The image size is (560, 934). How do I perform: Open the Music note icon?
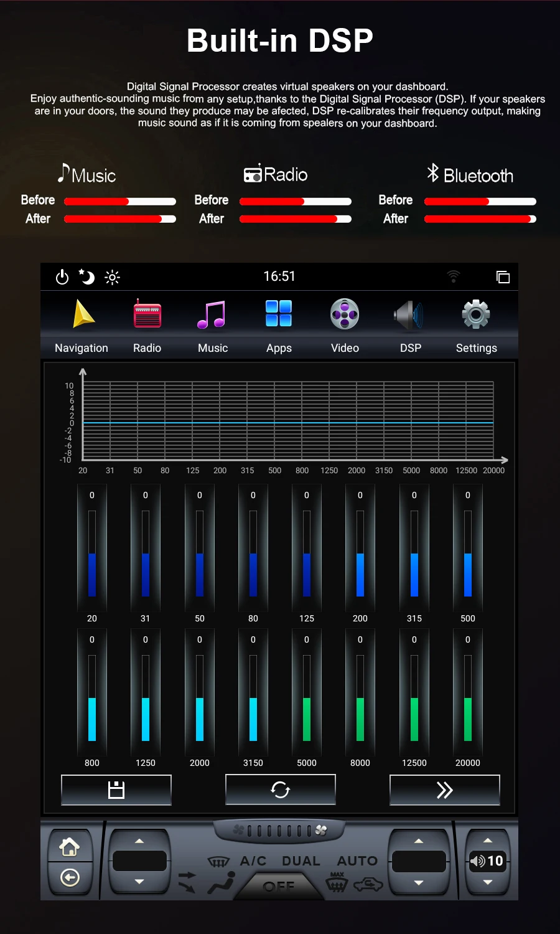point(212,314)
